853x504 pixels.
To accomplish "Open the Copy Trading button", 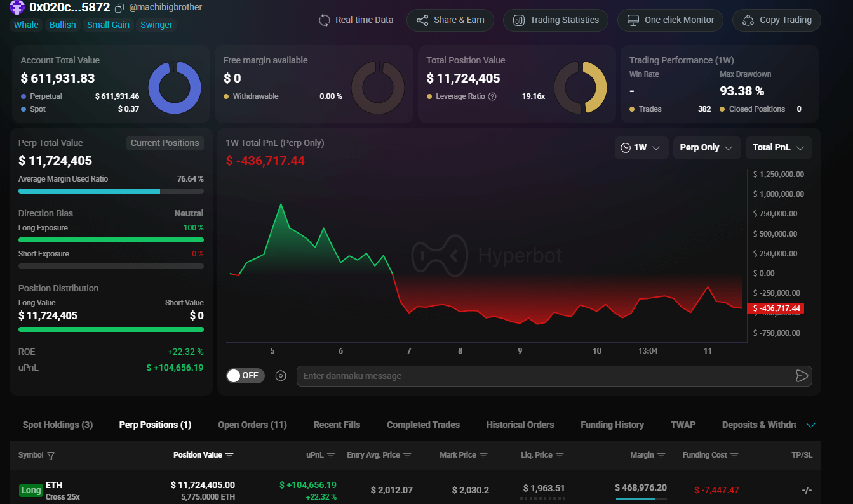I will click(776, 20).
